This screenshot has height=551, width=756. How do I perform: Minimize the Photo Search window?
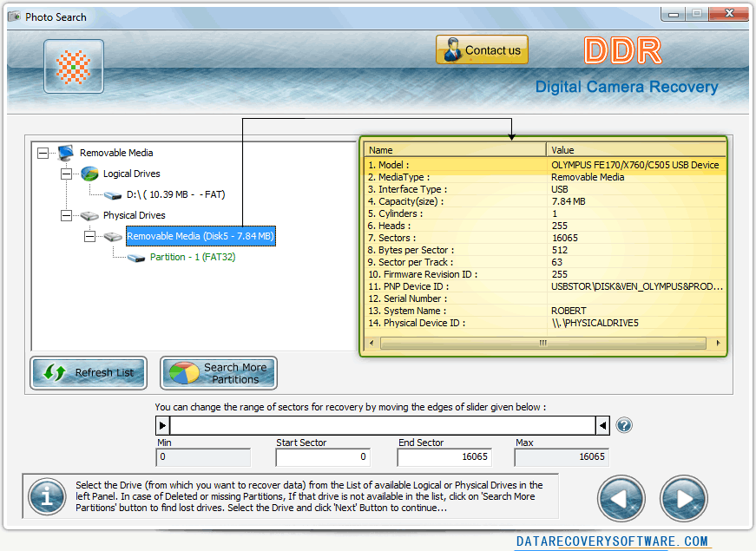(673, 14)
